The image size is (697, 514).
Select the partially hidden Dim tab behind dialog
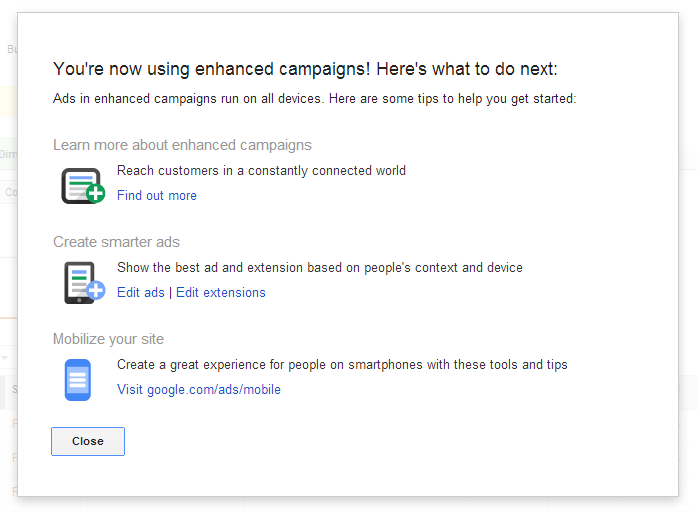point(8,154)
